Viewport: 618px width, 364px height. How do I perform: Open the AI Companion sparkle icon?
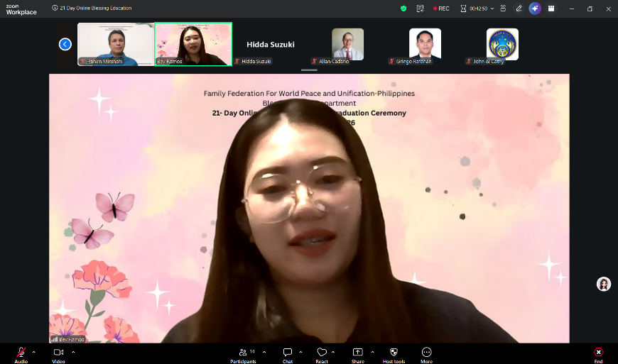[535, 9]
